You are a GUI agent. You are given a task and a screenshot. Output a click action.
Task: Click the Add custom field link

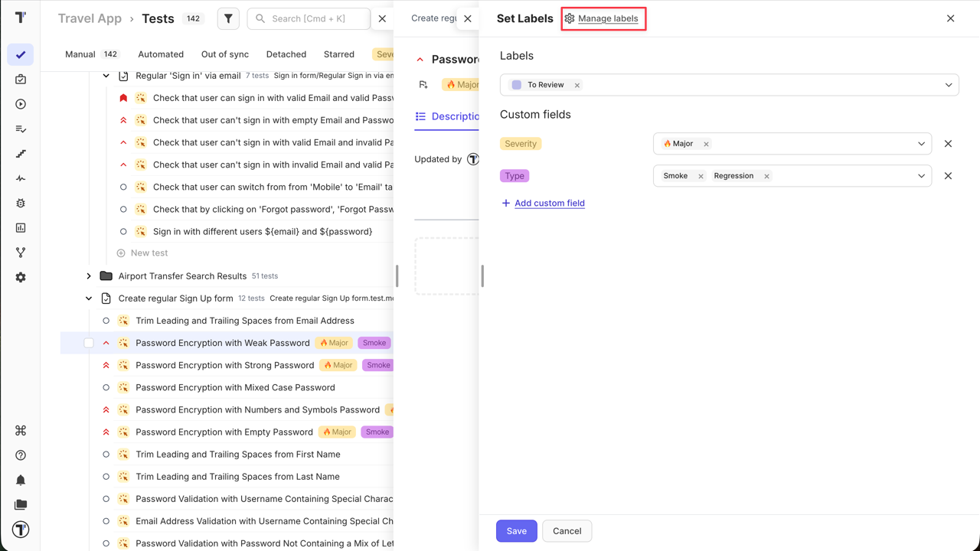550,204
